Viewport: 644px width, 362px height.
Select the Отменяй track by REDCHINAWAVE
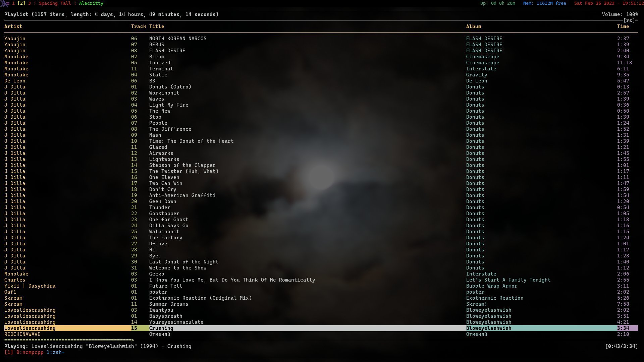coord(321,334)
